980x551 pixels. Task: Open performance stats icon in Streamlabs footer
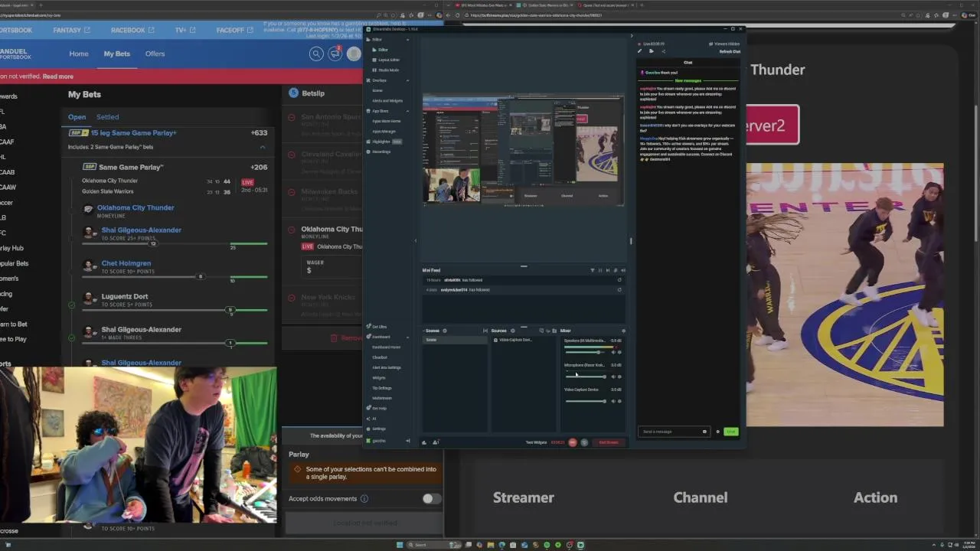[x=424, y=442]
